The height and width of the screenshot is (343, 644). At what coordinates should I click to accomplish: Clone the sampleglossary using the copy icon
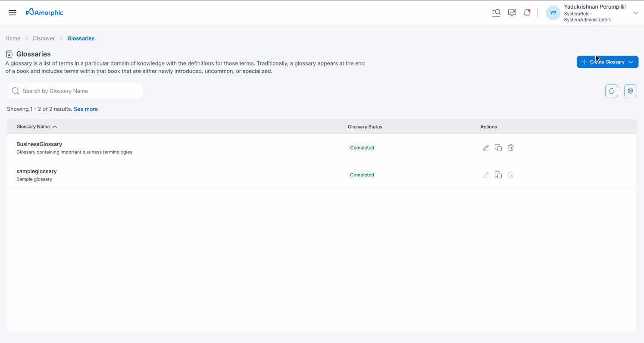point(498,175)
